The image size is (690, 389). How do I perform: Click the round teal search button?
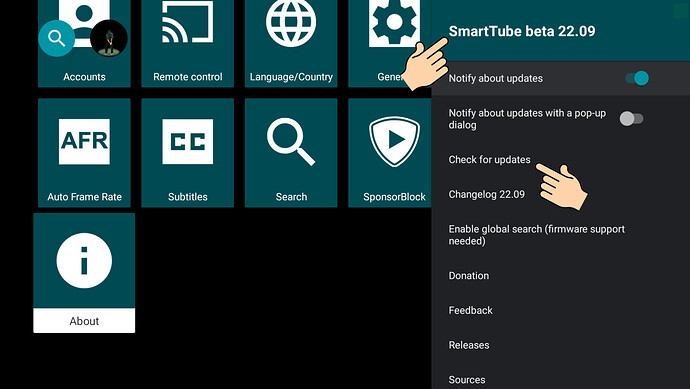pyautogui.click(x=56, y=38)
